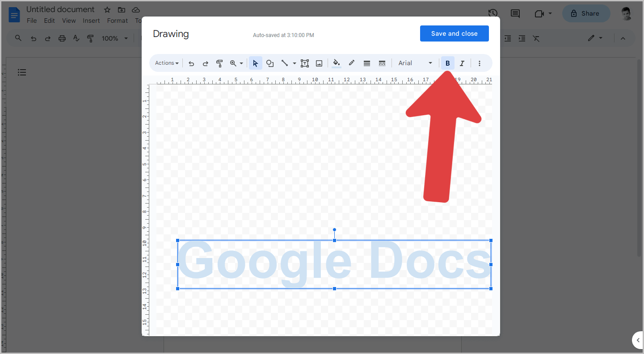Click the Undo icon in Drawing toolbar
The height and width of the screenshot is (354, 644).
pyautogui.click(x=191, y=63)
